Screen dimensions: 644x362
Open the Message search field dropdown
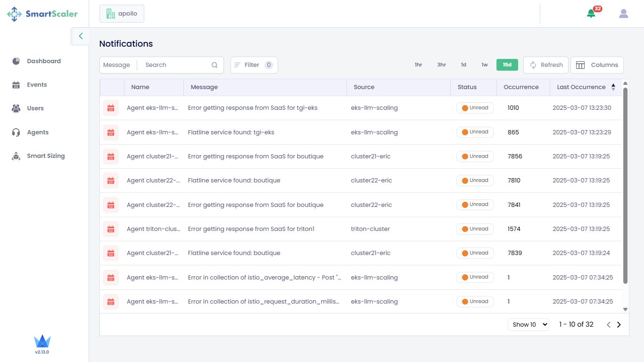pos(116,65)
